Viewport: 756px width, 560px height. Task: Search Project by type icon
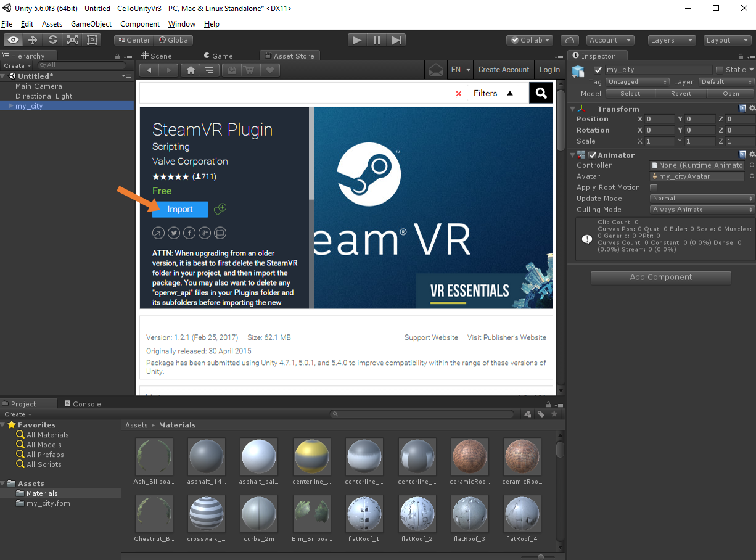coord(528,414)
